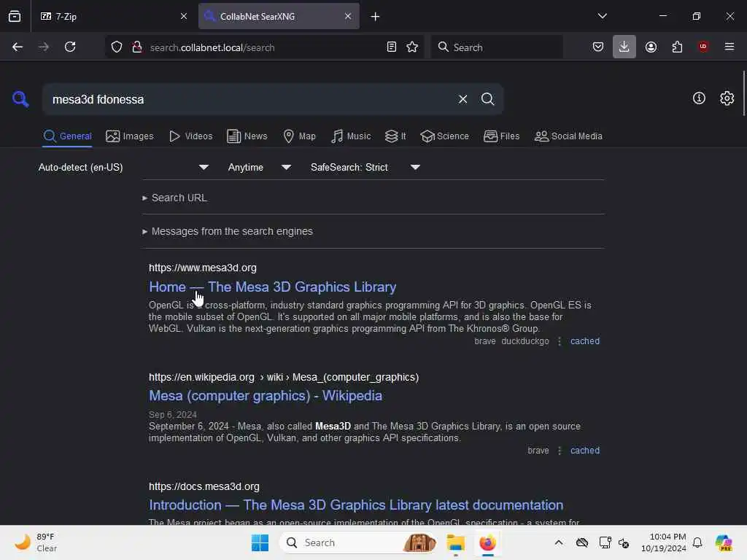Open Firefox application menu
The height and width of the screenshot is (560, 747).
pos(729,47)
